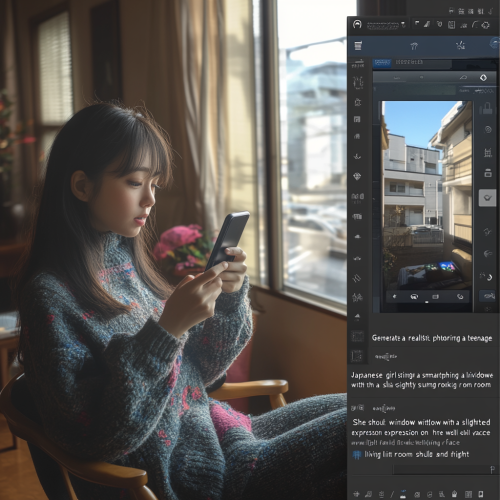The height and width of the screenshot is (500, 500).
Task: Select the prompt line starting with 'Japanese girl'
Action: (422, 375)
